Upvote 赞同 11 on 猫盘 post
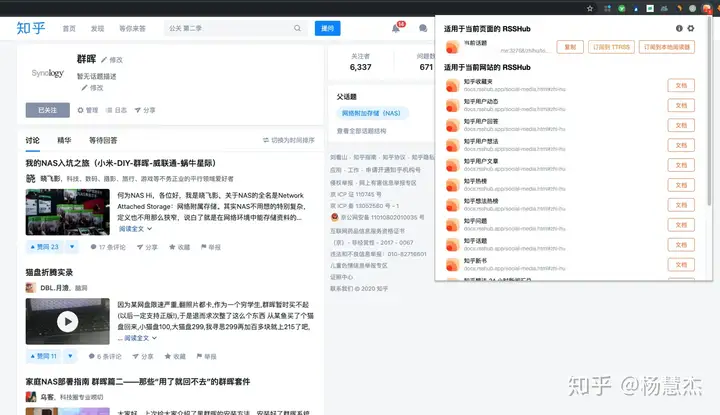Image resolution: width=720 pixels, height=415 pixels. [43, 356]
